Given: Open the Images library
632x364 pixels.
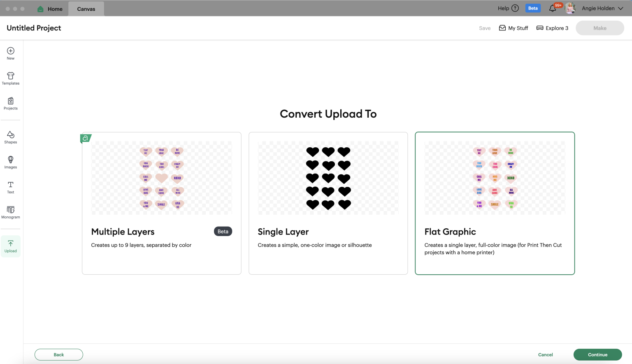Looking at the screenshot, I should 10,162.
